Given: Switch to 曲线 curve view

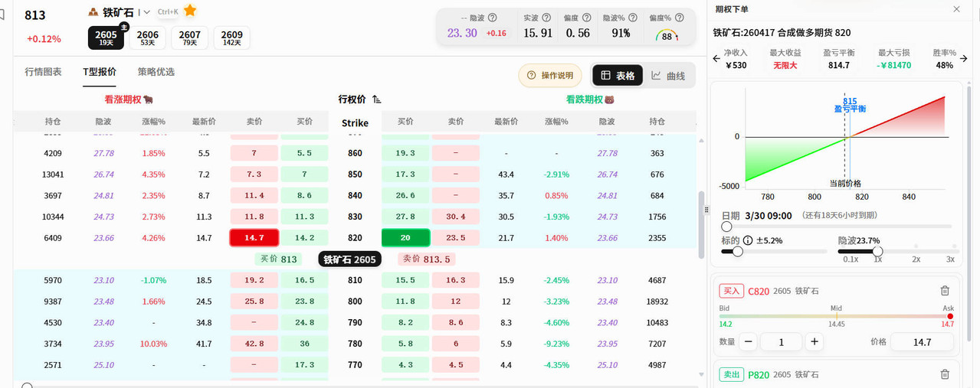Looking at the screenshot, I should tap(668, 75).
